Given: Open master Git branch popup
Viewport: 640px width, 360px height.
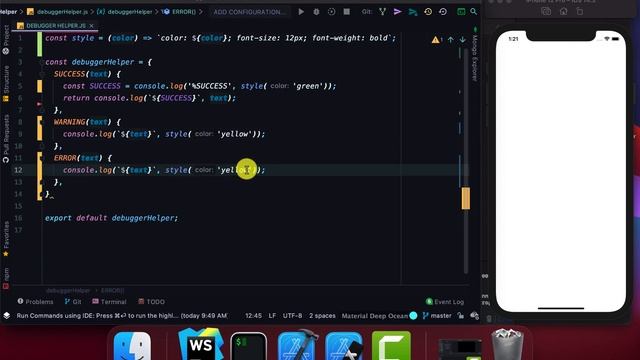Looking at the screenshot, I should coord(437,316).
